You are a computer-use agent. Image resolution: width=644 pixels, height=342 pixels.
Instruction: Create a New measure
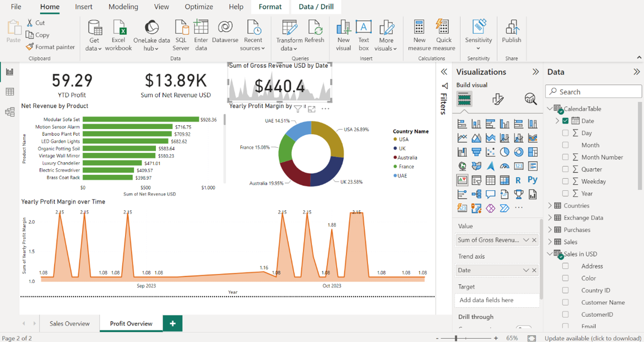(419, 28)
